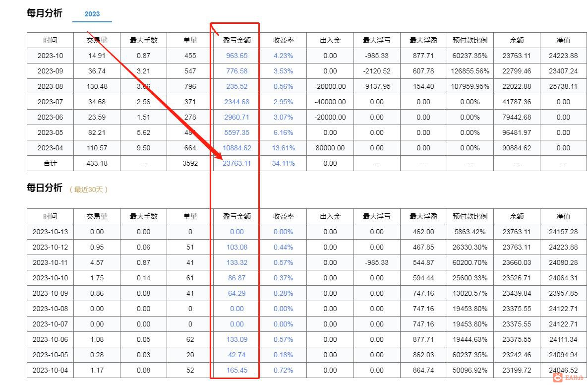Select the 2023-05 month cell
Screen dimensions: 588x385
tap(50, 132)
